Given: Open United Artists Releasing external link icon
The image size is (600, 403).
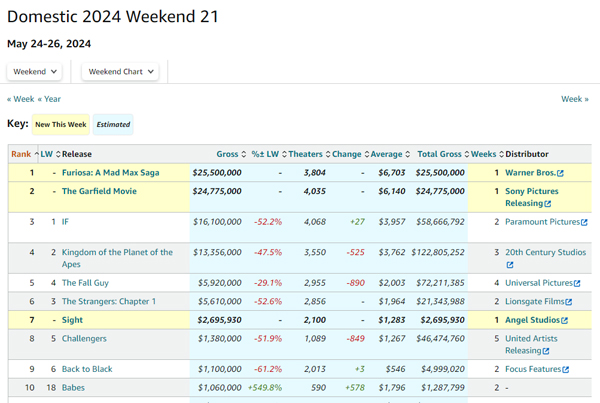Looking at the screenshot, I should click(x=546, y=351).
